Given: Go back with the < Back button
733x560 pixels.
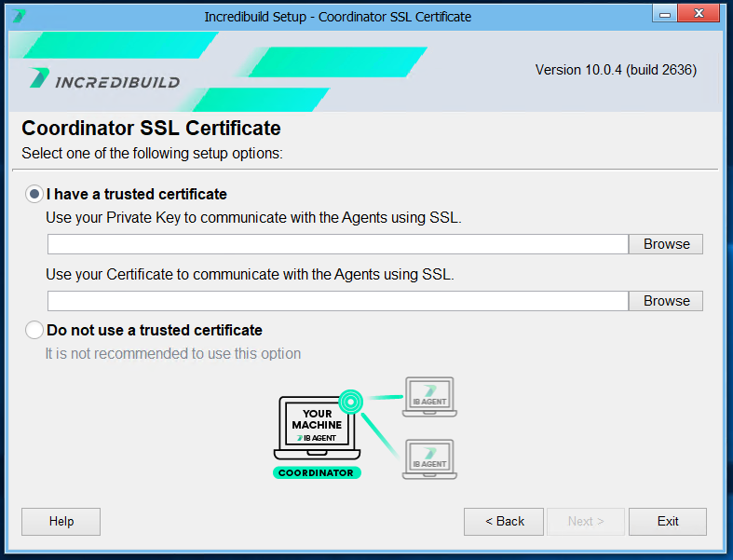Looking at the screenshot, I should pos(504,522).
